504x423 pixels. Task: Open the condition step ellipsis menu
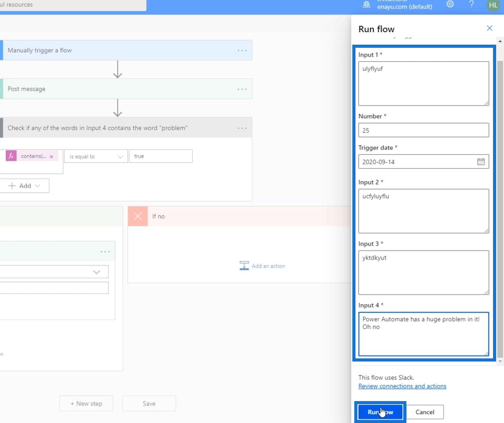tap(242, 128)
